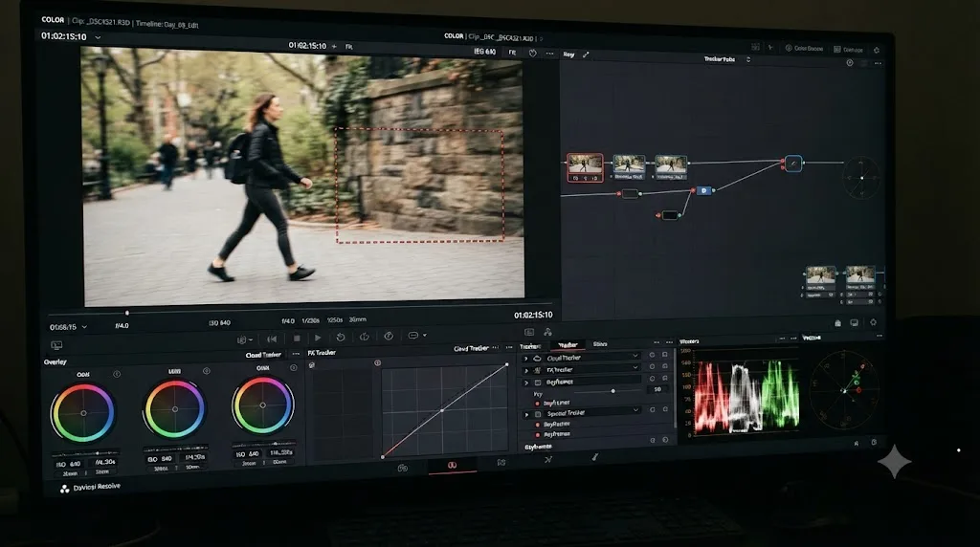Click the icon right of red tool tab
980x547 pixels.
coord(501,463)
